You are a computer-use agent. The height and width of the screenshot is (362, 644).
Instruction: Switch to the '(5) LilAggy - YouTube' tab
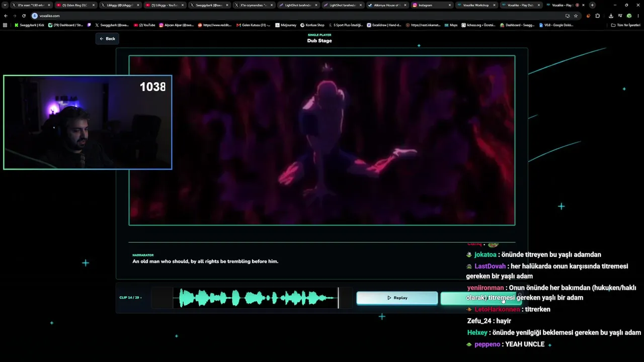click(x=164, y=5)
